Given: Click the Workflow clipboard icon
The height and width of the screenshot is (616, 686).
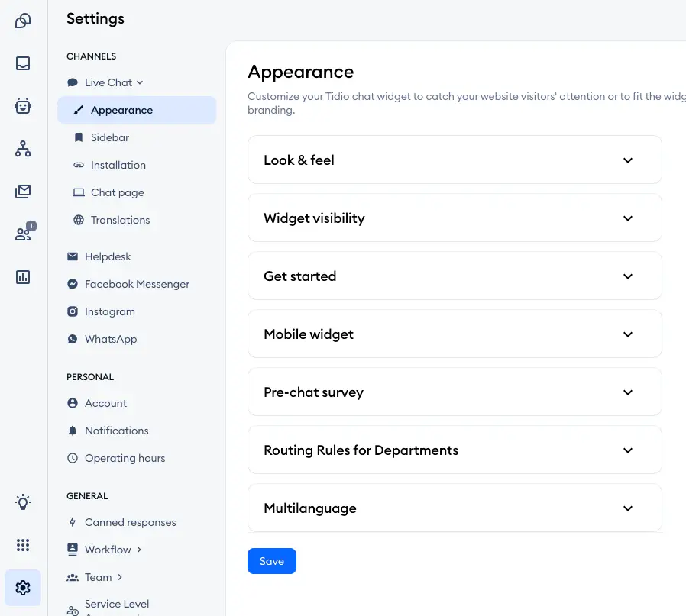Looking at the screenshot, I should (x=73, y=550).
